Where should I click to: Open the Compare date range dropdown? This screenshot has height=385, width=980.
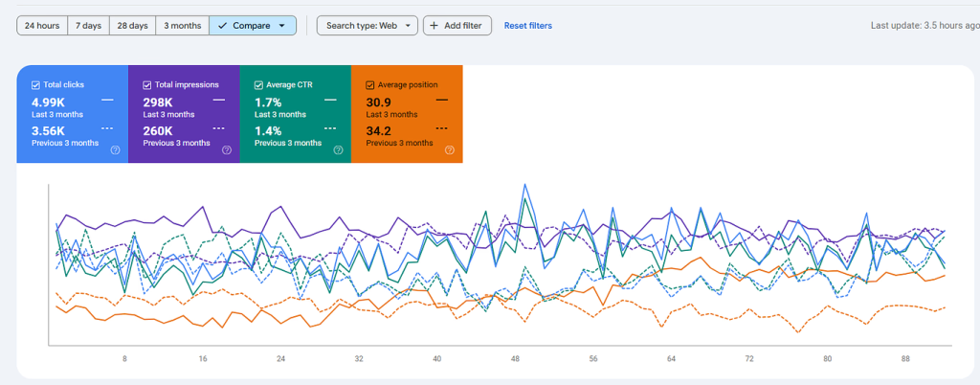coord(253,26)
